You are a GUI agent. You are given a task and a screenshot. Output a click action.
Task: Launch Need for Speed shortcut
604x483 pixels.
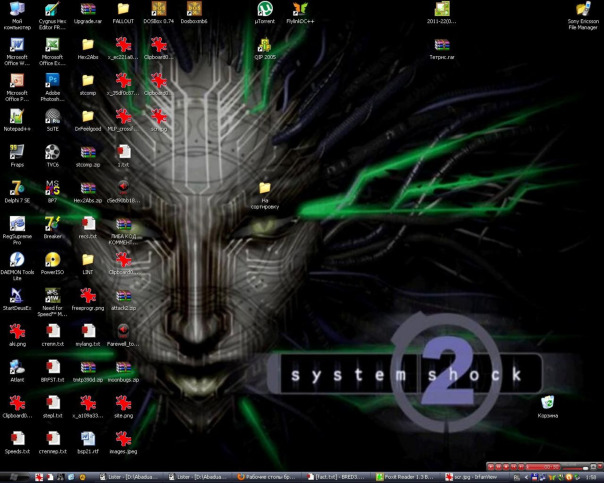point(52,302)
